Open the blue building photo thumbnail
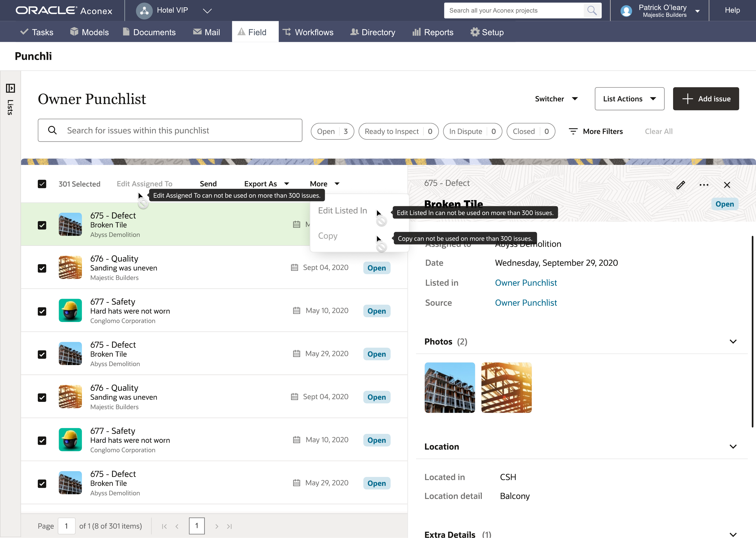 coord(450,387)
